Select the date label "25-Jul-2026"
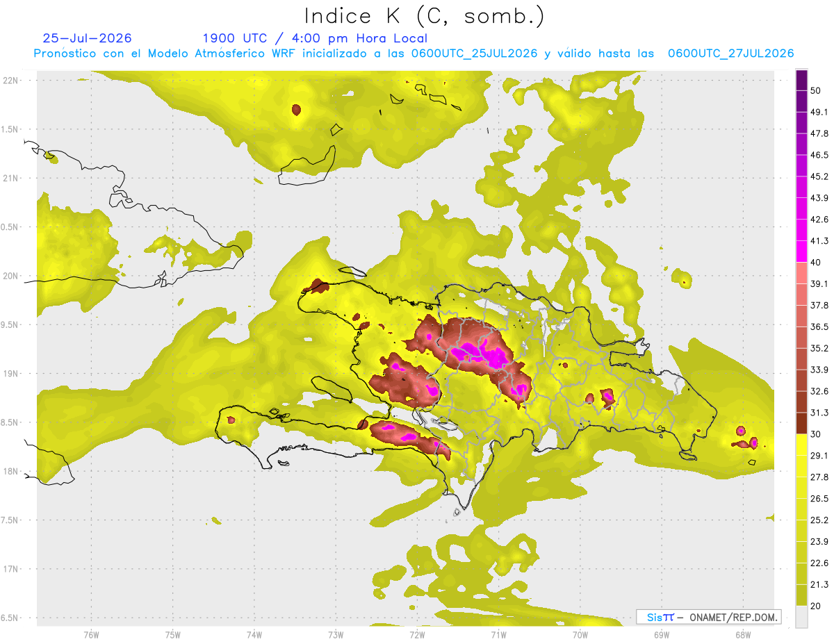This screenshot has height=644, width=834. tap(87, 39)
